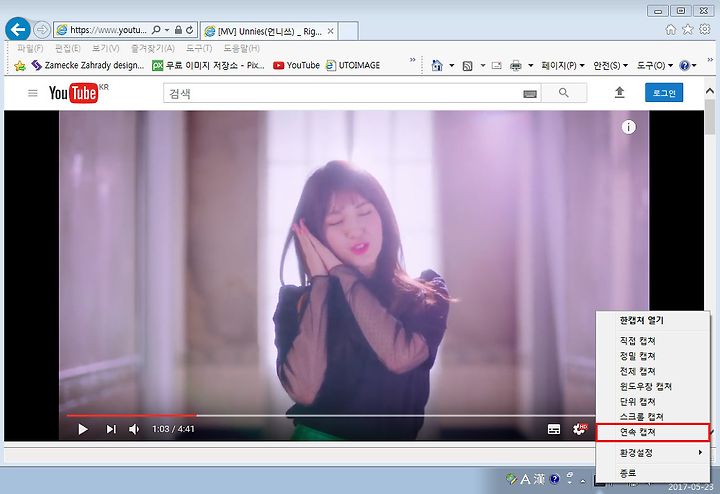
Task: Expand the 환경설정 submenu
Action: click(652, 453)
